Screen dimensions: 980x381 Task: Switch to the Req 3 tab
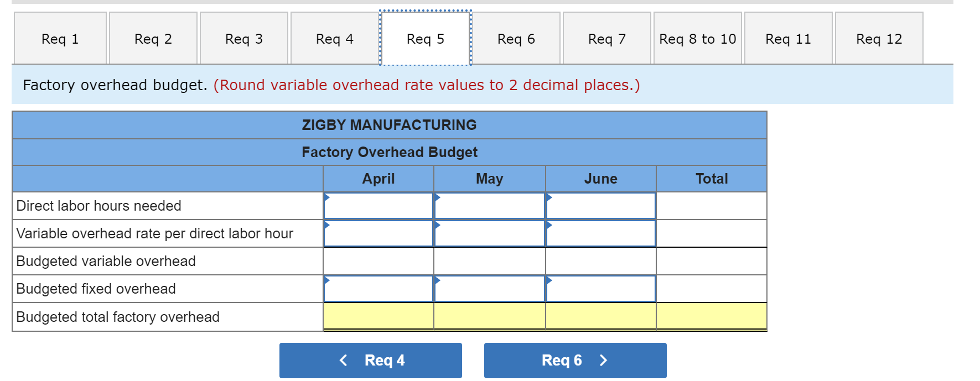click(x=244, y=38)
